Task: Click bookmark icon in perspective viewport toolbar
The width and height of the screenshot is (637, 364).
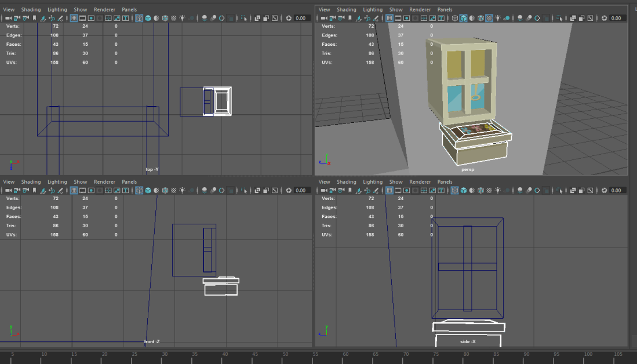Action: (x=350, y=18)
